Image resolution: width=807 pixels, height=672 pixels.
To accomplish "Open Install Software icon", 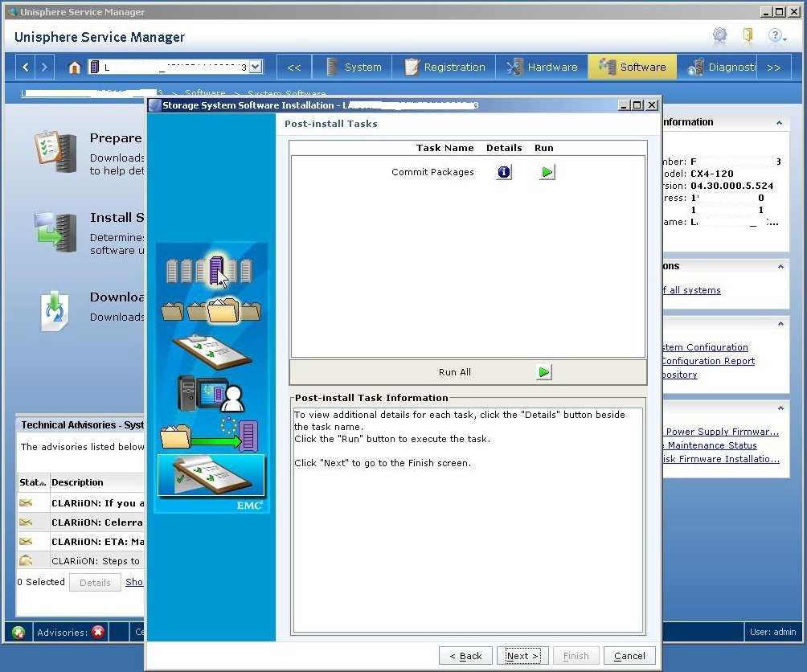I will tap(55, 232).
